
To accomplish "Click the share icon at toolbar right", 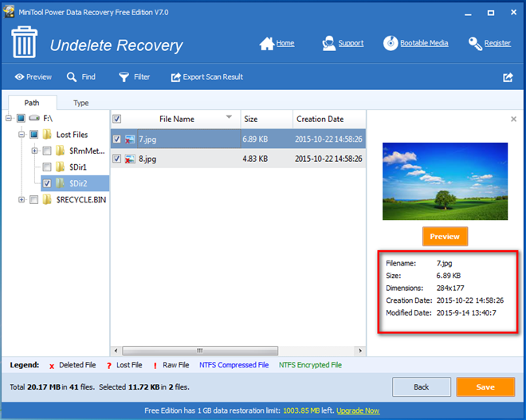I will (x=508, y=77).
